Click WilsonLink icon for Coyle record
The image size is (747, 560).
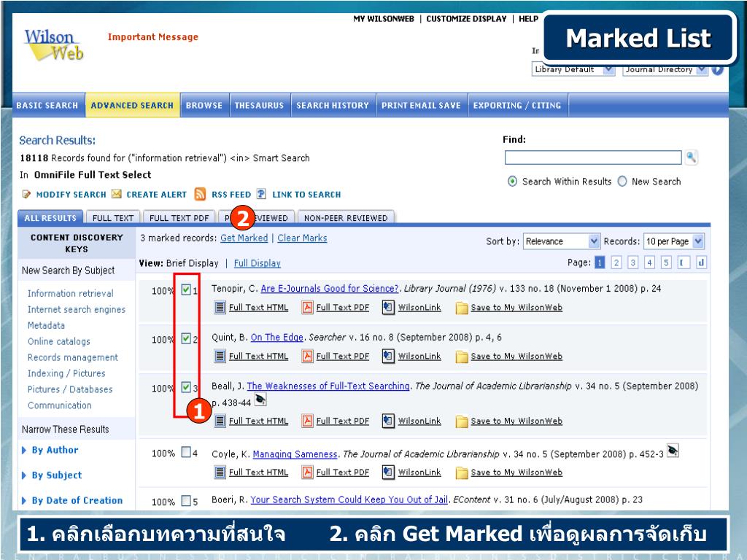[388, 472]
